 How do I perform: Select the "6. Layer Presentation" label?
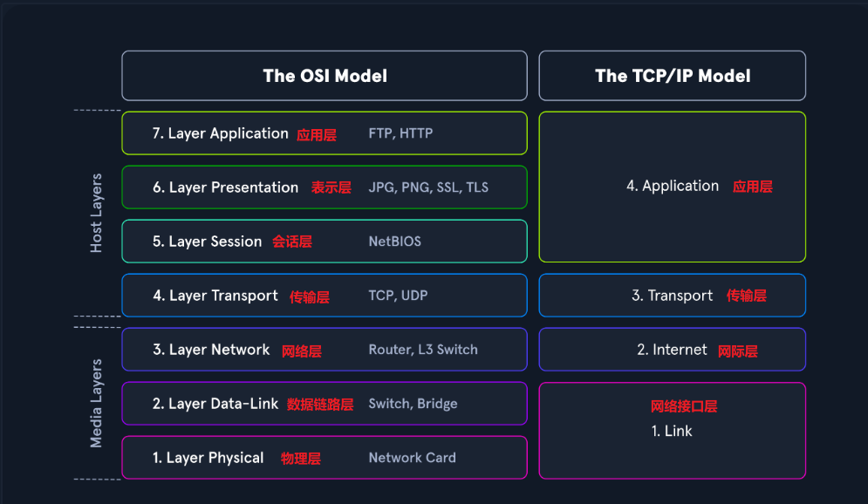pos(225,187)
